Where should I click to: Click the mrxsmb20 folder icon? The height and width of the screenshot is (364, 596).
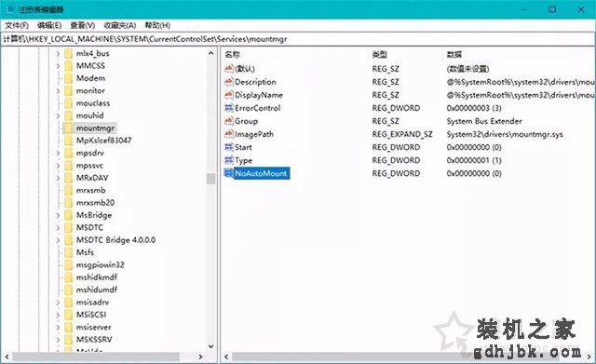point(68,203)
